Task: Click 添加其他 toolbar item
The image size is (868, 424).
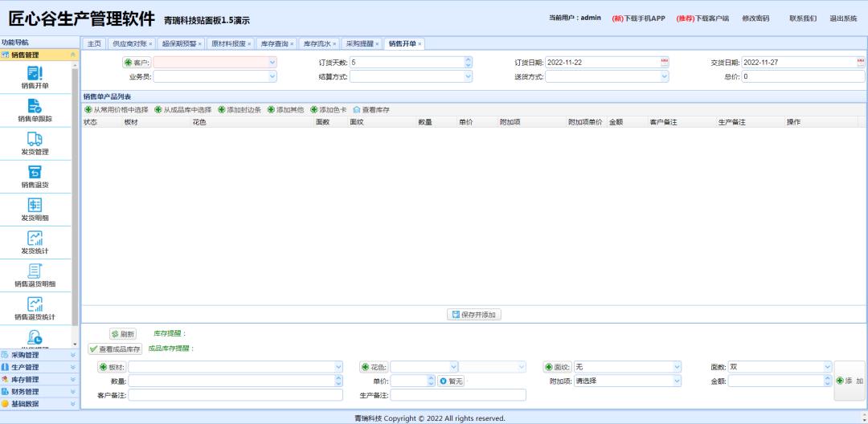Action: pos(285,110)
